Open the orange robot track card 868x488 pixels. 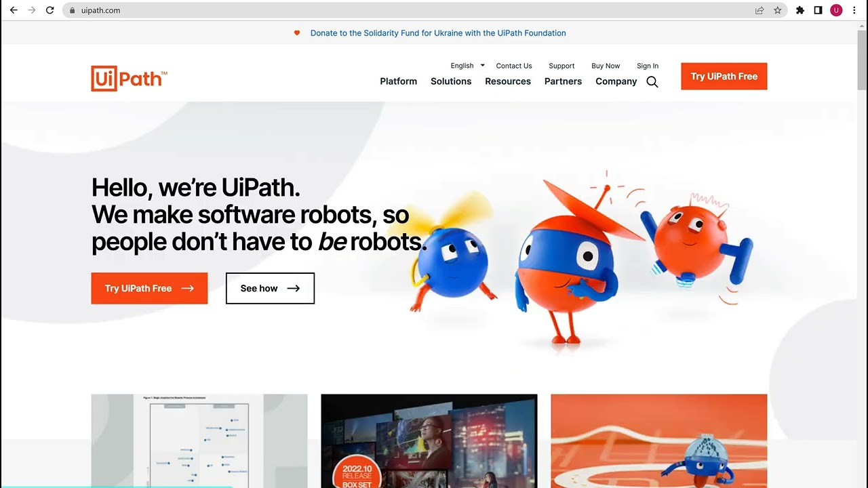click(659, 441)
